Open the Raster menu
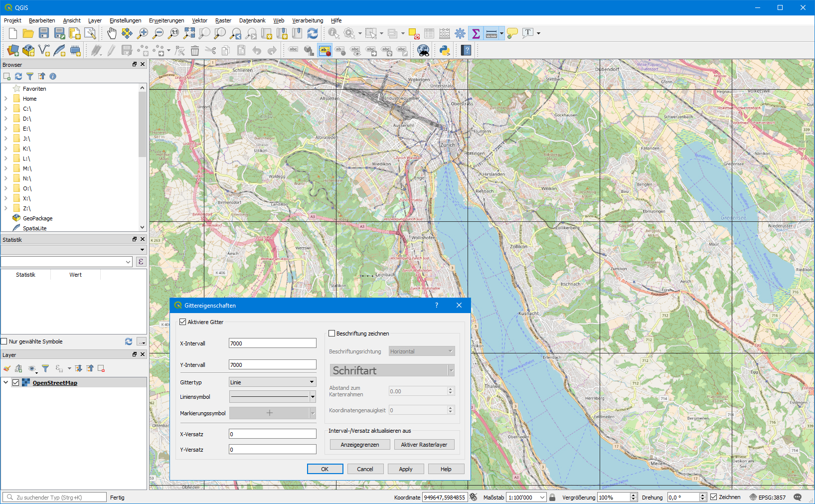 point(223,20)
